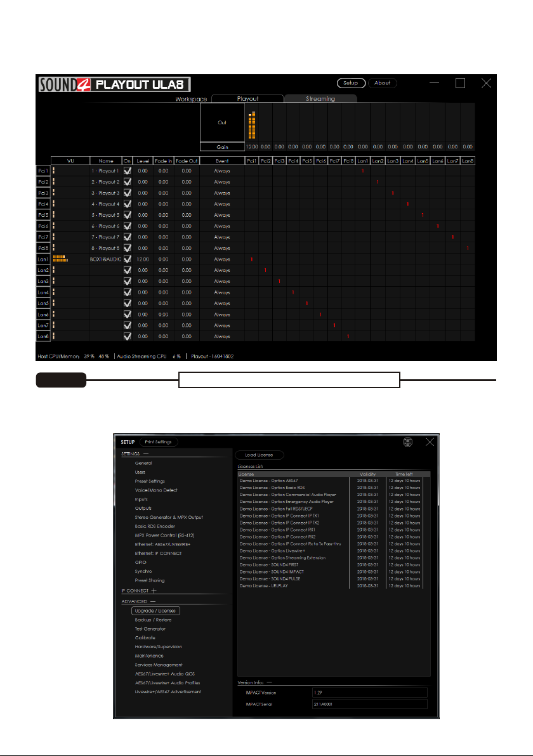Open the About dialog

383,83
